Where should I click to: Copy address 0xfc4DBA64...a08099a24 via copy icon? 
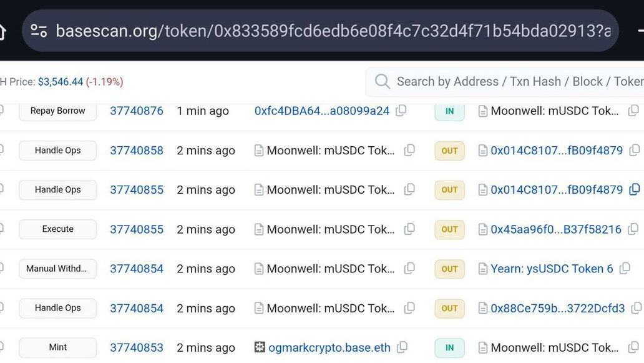pyautogui.click(x=401, y=111)
